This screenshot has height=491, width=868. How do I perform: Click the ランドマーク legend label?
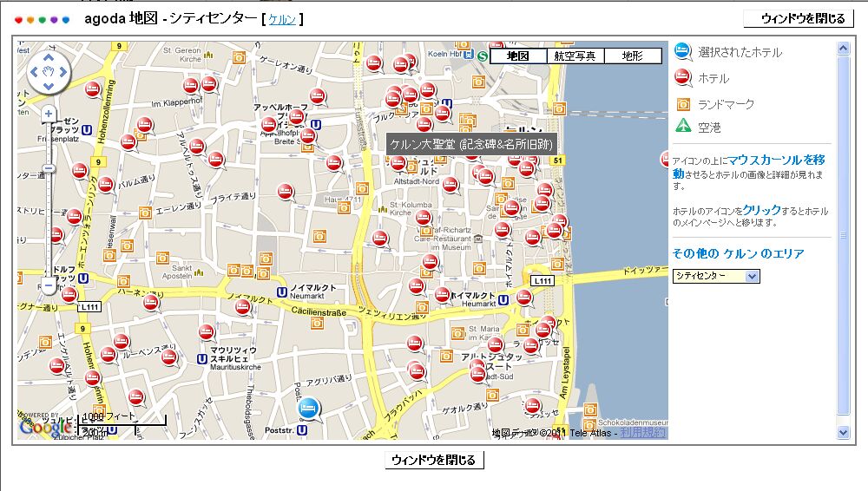point(726,105)
